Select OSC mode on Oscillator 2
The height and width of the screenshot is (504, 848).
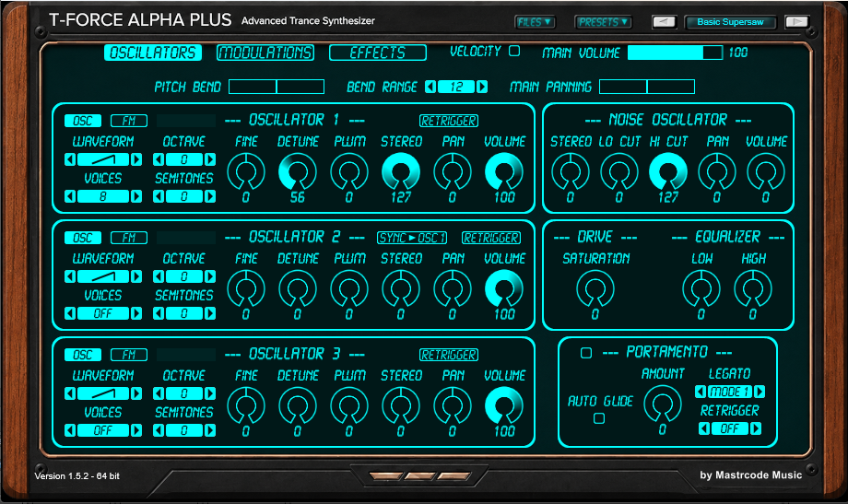(x=83, y=238)
